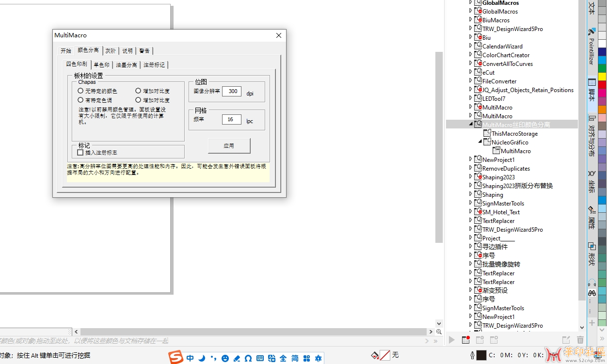Viewport: 607px width, 364px height.
Task: Stop macro recording icon
Action: point(494,340)
